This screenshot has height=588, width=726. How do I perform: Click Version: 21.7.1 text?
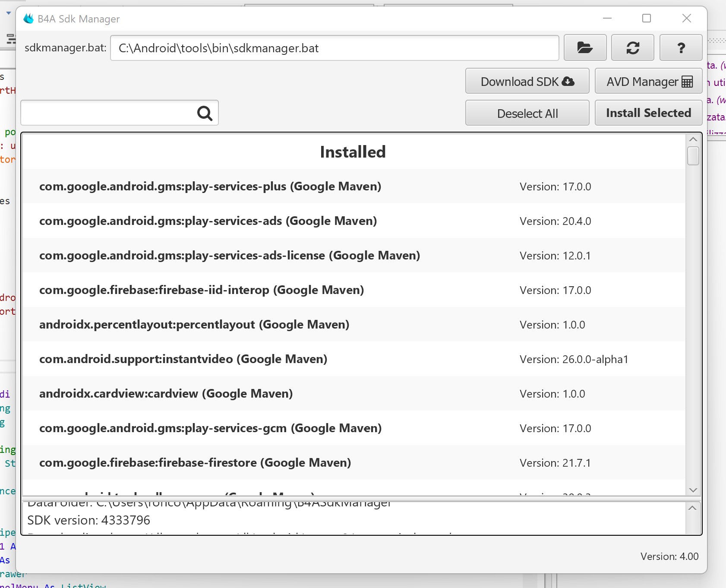(x=555, y=463)
